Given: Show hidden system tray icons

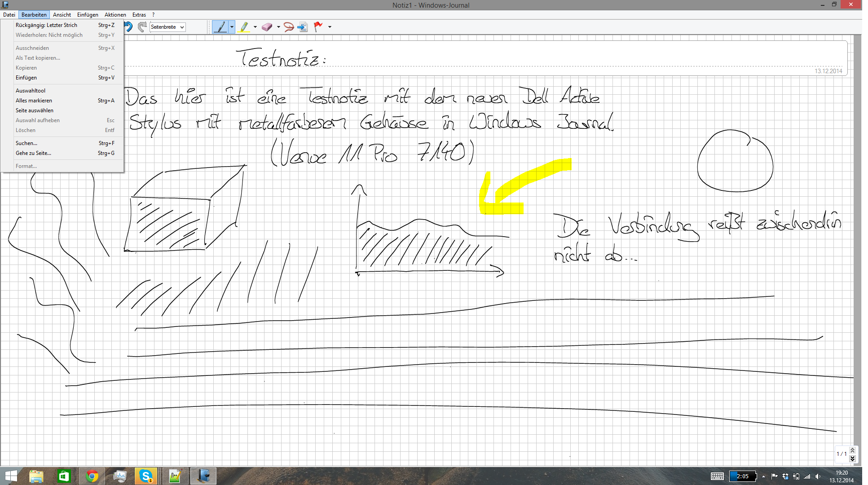Looking at the screenshot, I should coord(763,476).
